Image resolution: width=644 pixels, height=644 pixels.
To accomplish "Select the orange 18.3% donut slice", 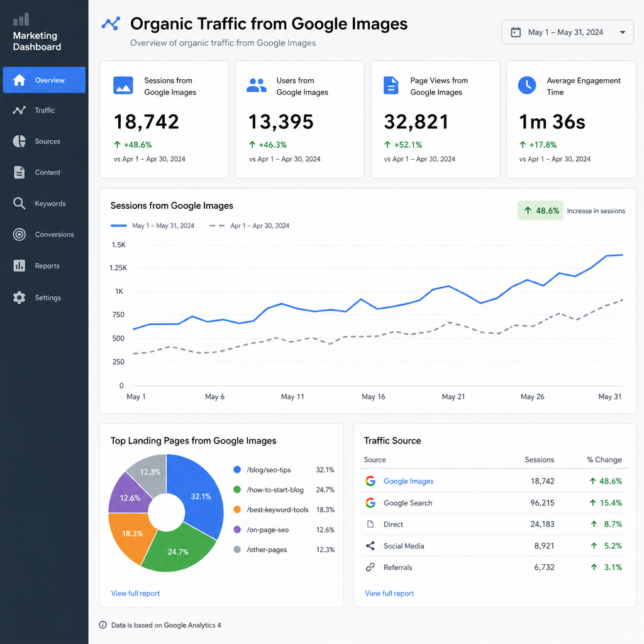I will (x=132, y=533).
